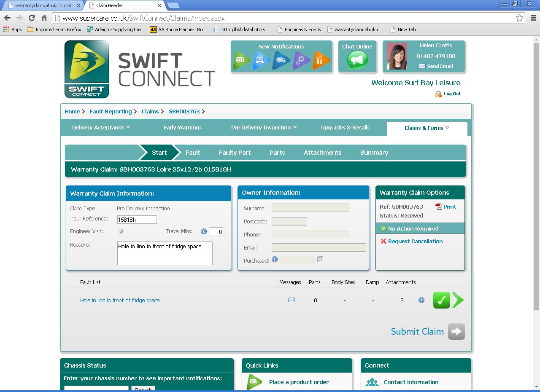
Task: Click the Purchased info icon
Action: (x=275, y=259)
